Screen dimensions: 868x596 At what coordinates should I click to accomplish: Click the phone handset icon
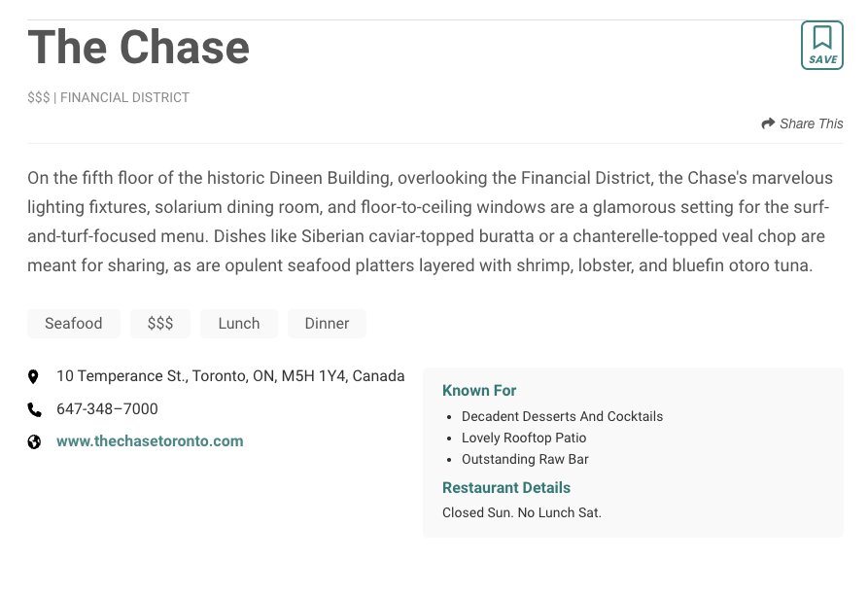34,409
